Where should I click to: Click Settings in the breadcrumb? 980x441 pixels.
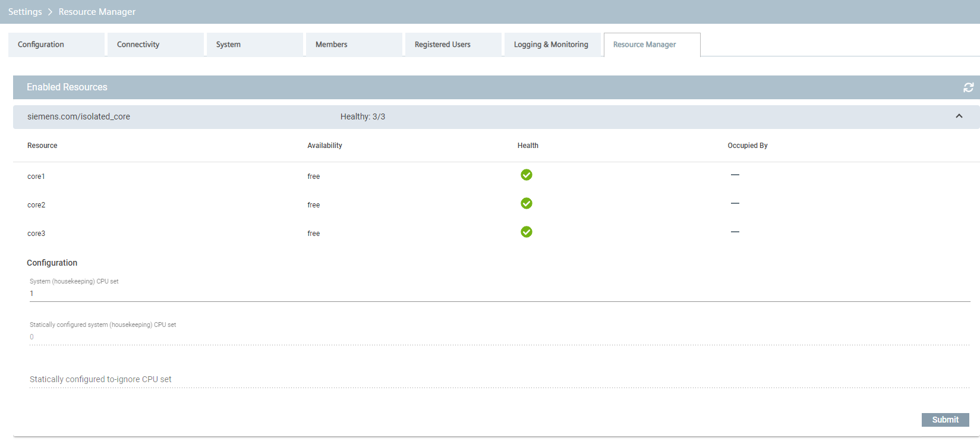tap(25, 12)
